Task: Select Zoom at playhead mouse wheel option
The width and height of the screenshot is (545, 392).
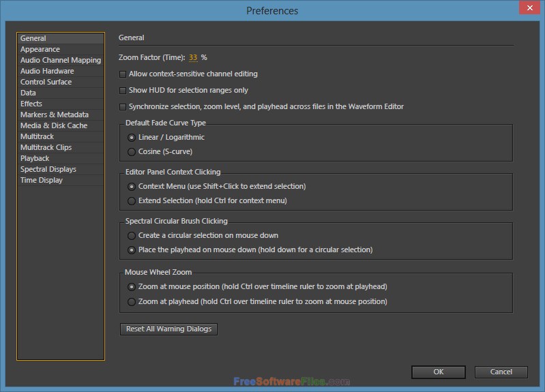Action: 132,301
